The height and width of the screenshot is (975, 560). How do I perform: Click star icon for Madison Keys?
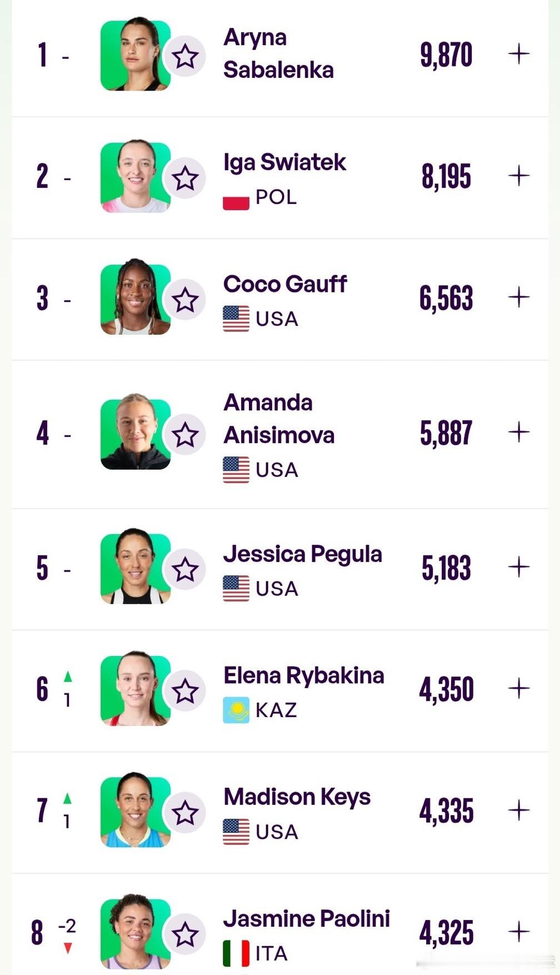pyautogui.click(x=185, y=813)
